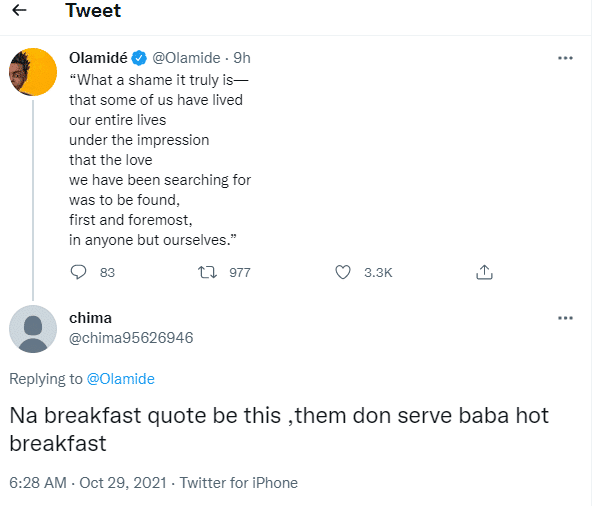Viewport: 608px width, 506px height.
Task: Click Twitter for iPhone source link
Action: (x=238, y=482)
